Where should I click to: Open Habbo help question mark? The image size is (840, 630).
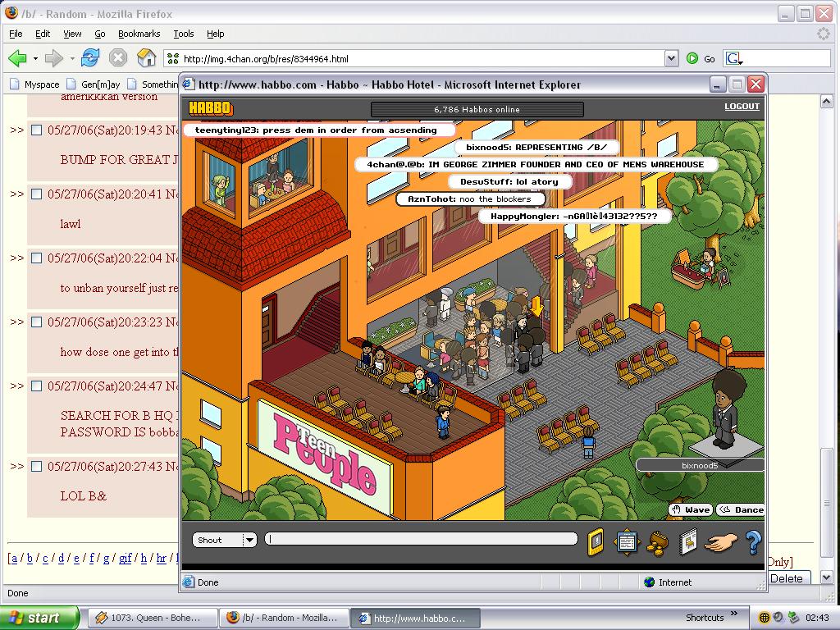click(x=753, y=541)
